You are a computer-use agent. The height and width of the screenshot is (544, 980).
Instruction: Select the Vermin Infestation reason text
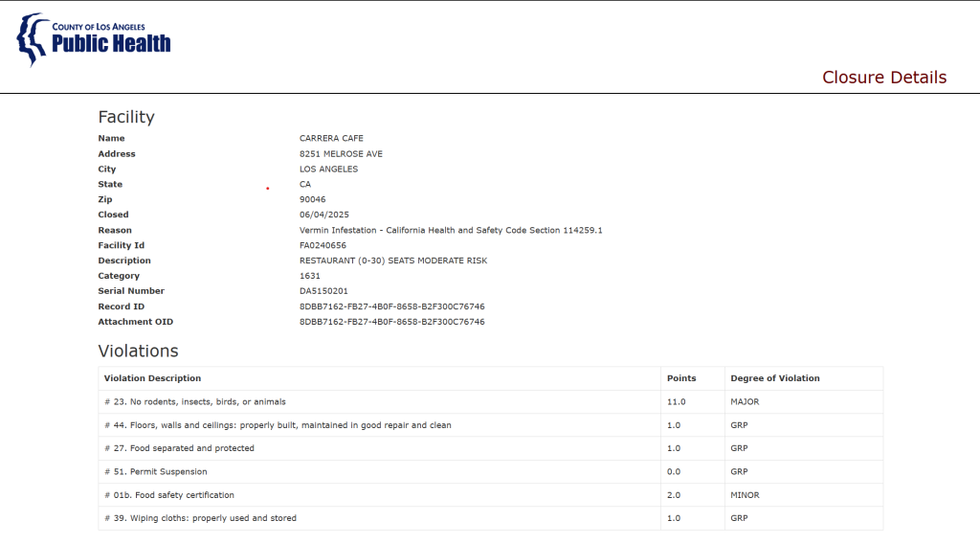(x=451, y=230)
